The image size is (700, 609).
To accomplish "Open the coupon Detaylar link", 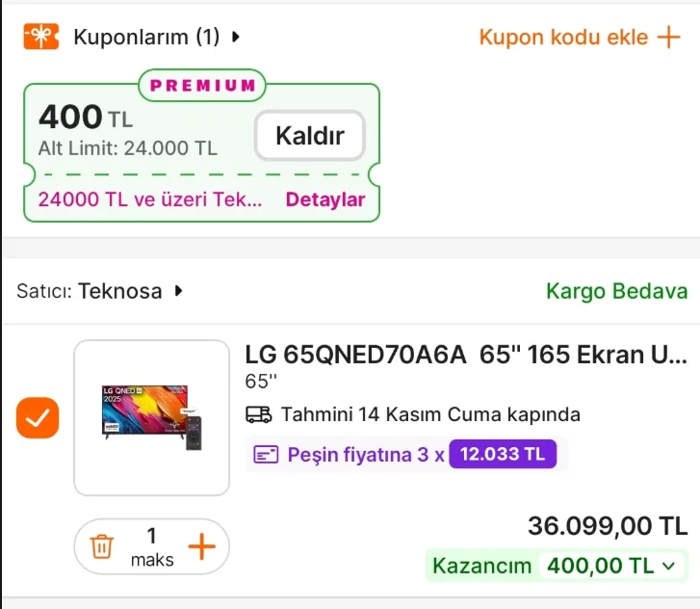I will click(325, 200).
